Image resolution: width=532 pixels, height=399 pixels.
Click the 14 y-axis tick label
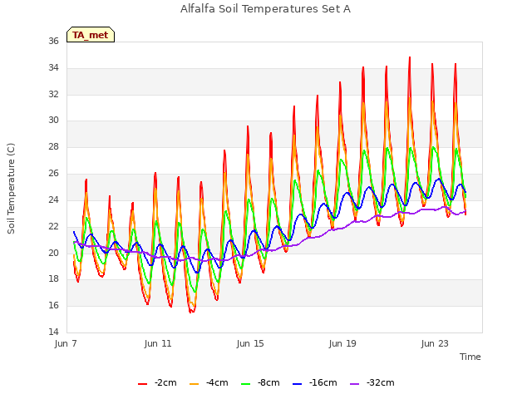[x=53, y=332]
